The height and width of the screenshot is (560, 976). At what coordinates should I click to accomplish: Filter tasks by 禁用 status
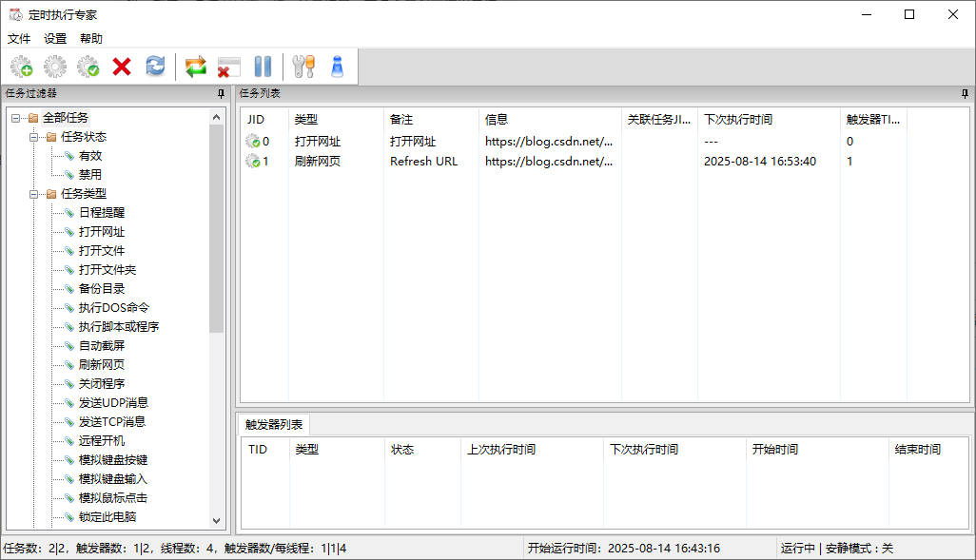coord(90,175)
